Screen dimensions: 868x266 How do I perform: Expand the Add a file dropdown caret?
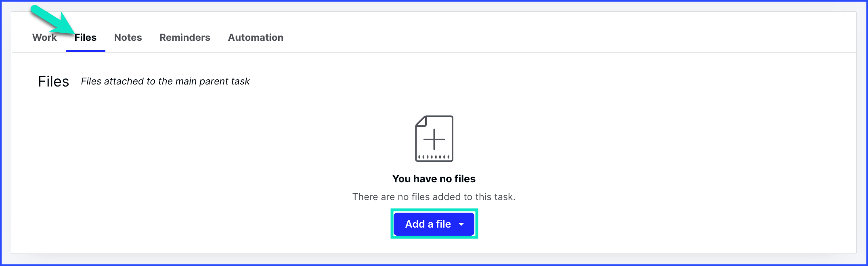[x=461, y=224]
